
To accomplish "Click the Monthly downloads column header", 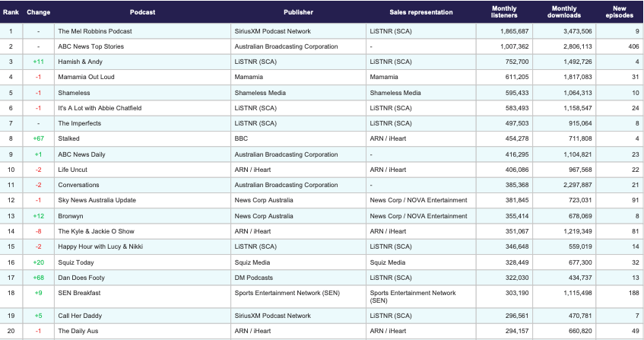I will tap(564, 12).
